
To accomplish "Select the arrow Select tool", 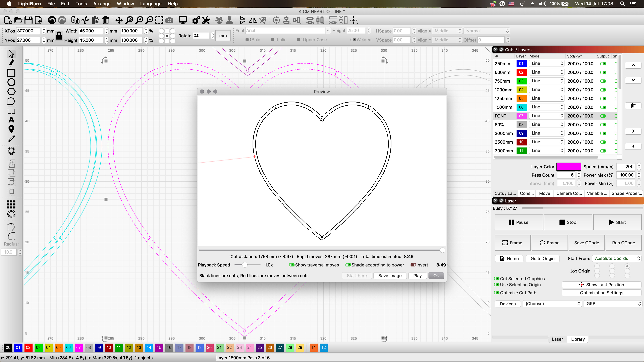I will pos(11,53).
